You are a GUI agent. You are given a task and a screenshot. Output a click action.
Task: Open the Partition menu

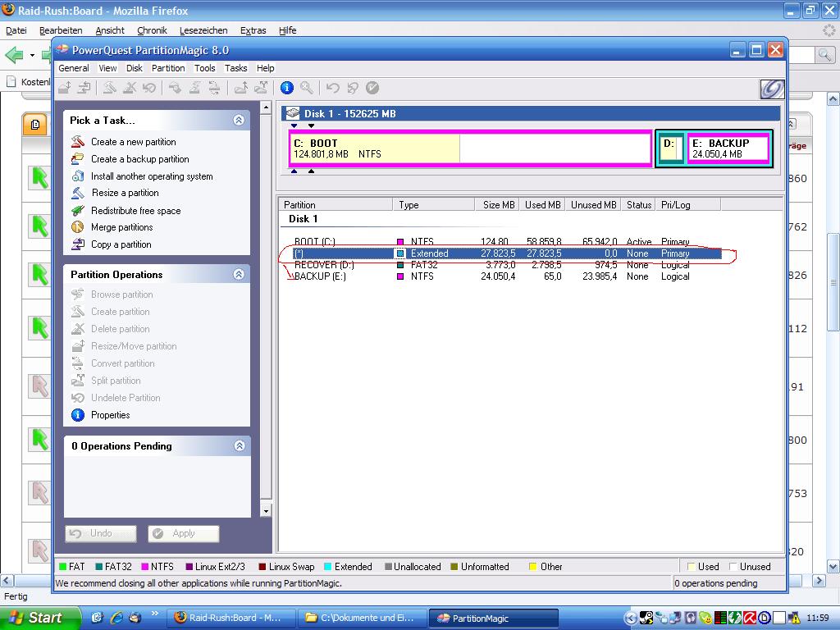point(168,68)
